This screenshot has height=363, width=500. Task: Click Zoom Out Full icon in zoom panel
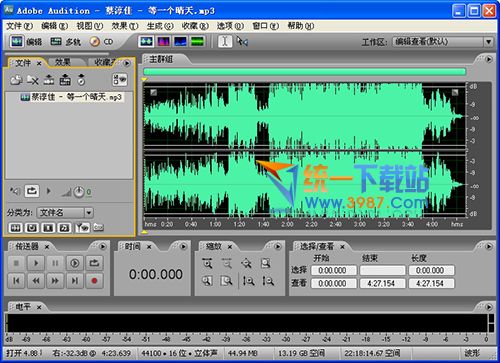[246, 264]
